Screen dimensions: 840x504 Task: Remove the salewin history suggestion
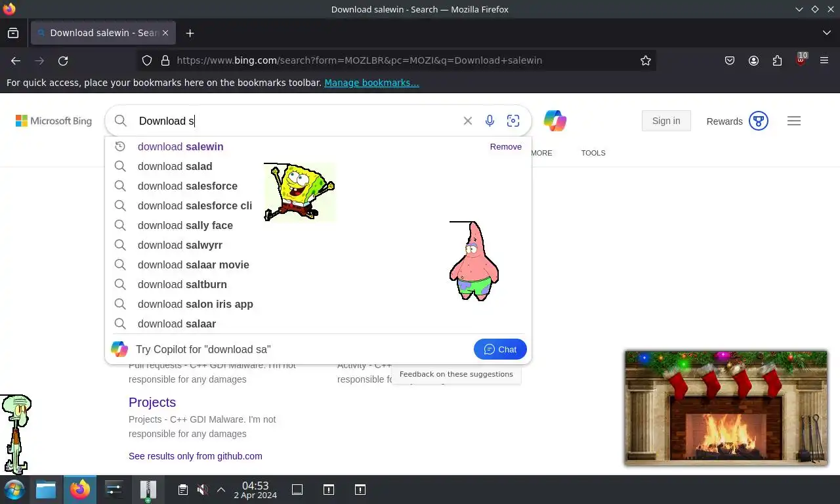click(x=505, y=146)
